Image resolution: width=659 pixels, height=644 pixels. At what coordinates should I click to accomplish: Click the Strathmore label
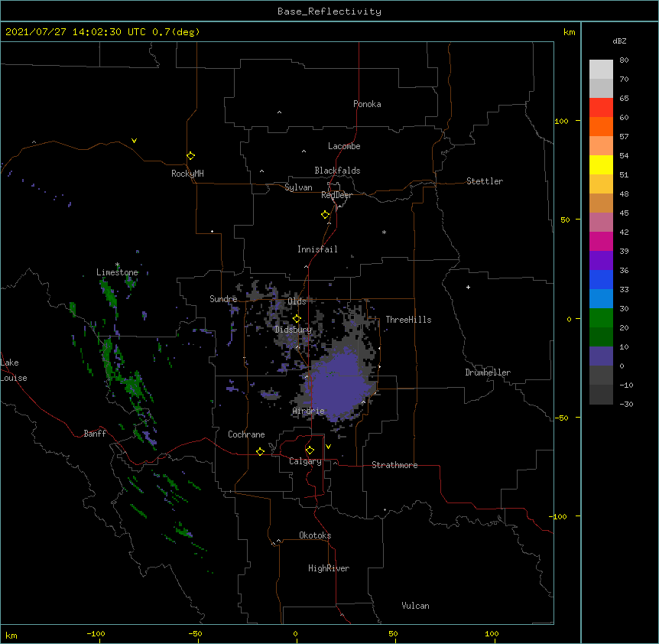tap(394, 465)
